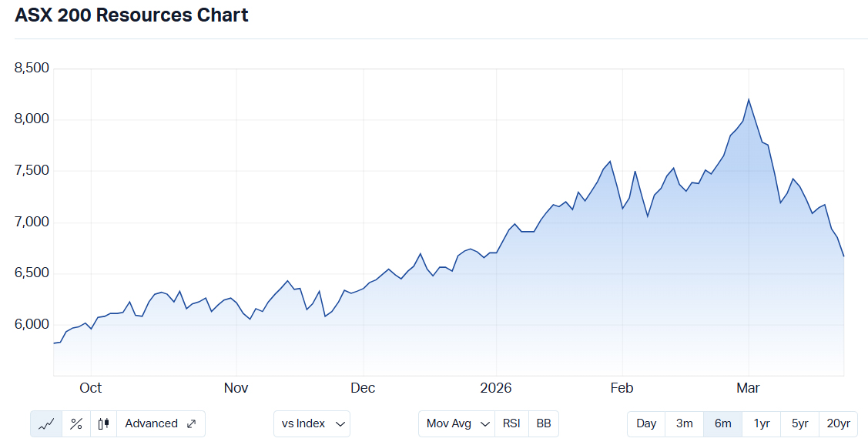Screen dimensions: 868x445
Task: Click the 8,500 y-axis label
Action: [32, 69]
